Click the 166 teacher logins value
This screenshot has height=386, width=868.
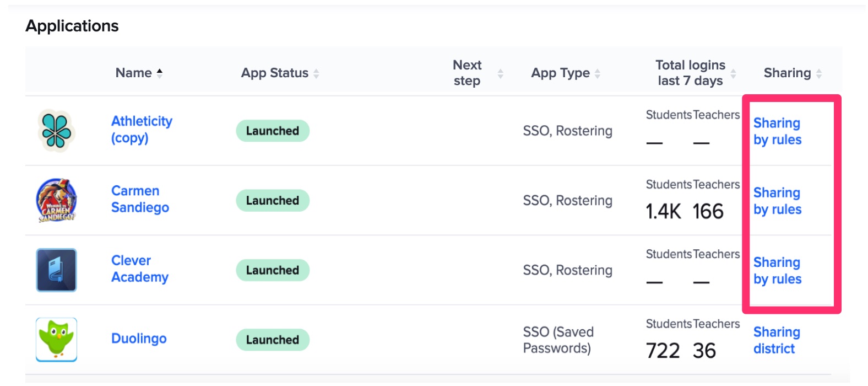708,211
